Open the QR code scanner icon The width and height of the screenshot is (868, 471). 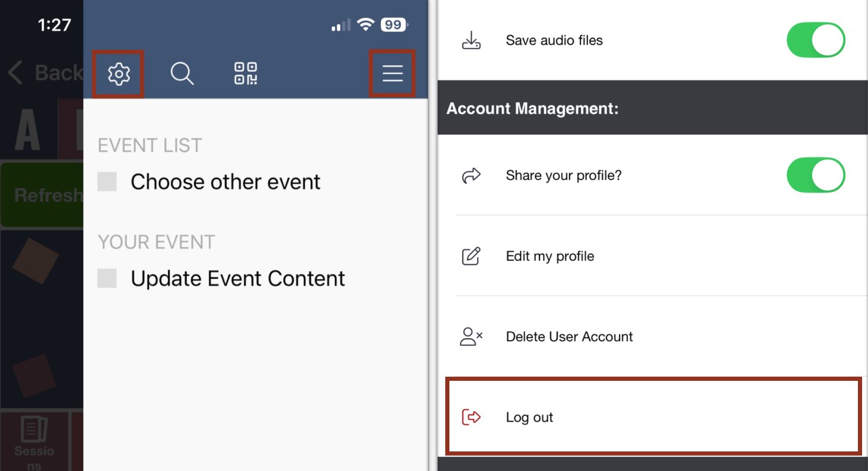coord(245,73)
